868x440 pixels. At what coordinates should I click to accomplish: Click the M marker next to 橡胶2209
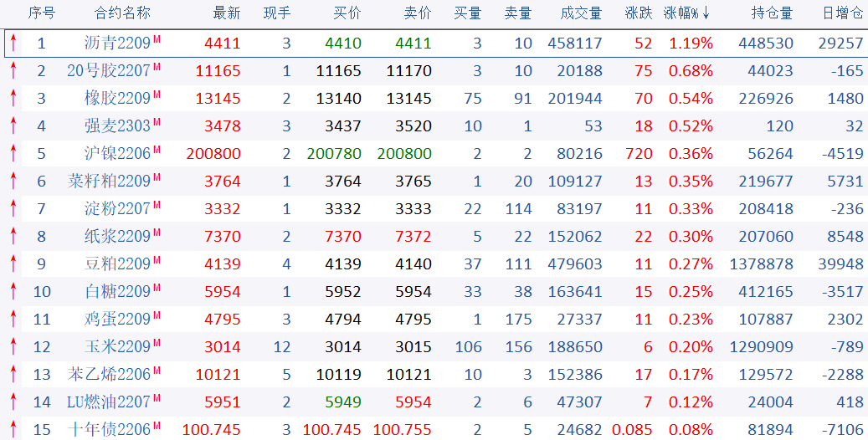click(x=157, y=95)
